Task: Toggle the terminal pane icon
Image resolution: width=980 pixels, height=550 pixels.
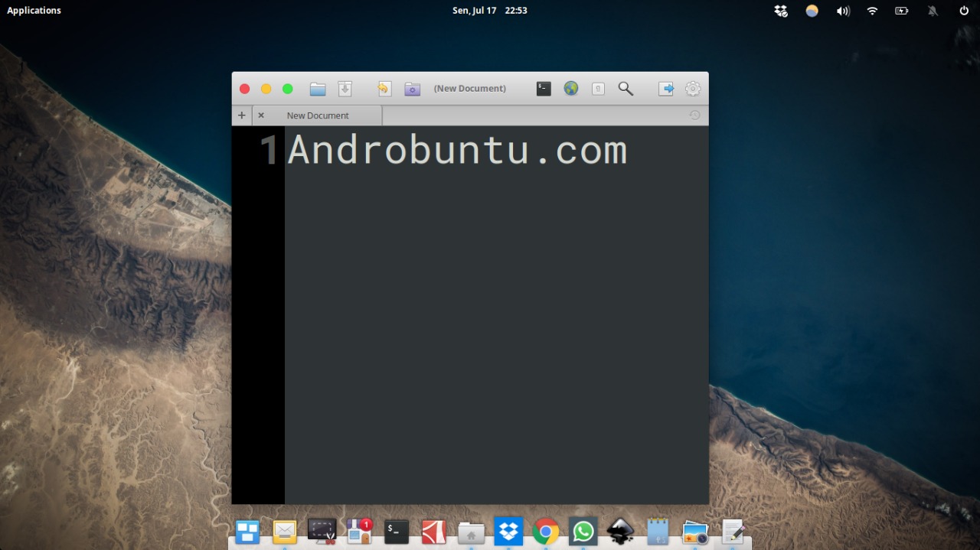Action: (543, 88)
